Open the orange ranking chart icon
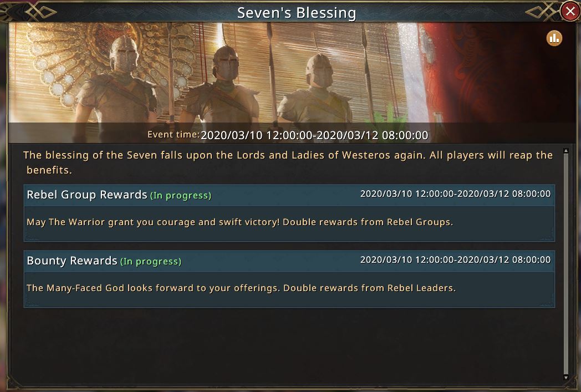Screen dimensions: 581x392 (x=554, y=38)
